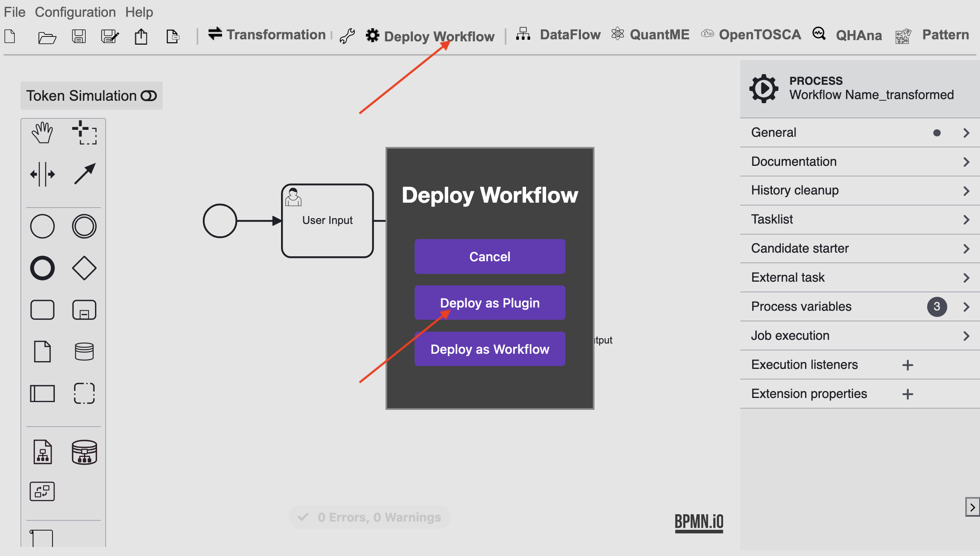The width and height of the screenshot is (980, 556).
Task: Open the File menu
Action: point(15,12)
